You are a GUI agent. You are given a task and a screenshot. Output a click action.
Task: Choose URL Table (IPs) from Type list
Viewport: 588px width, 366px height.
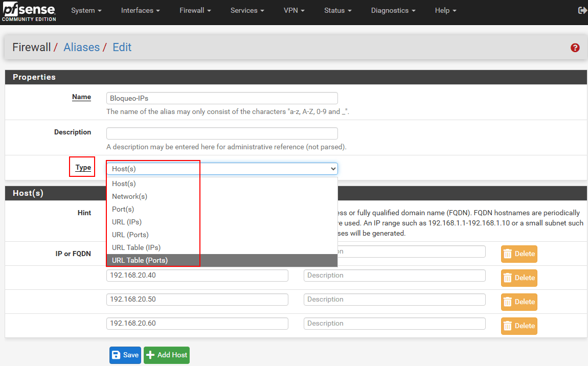point(222,247)
